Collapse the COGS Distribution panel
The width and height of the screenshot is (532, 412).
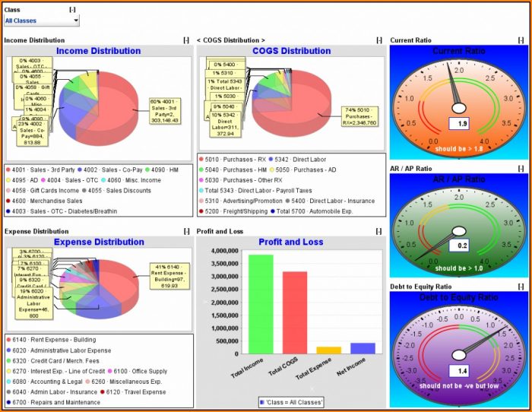[x=378, y=40]
